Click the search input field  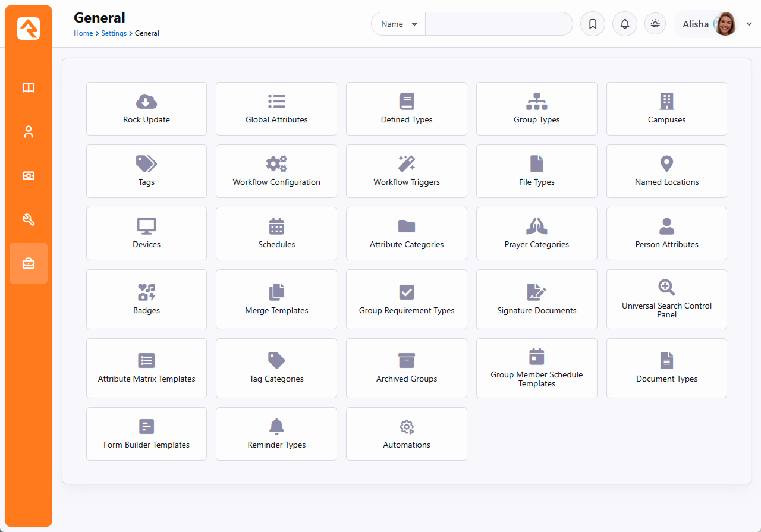(x=498, y=24)
